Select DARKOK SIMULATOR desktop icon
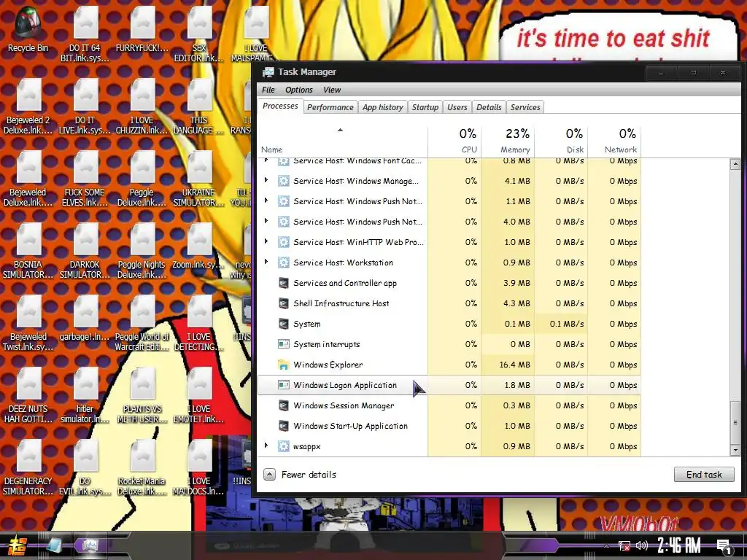The image size is (747, 560). click(x=85, y=252)
